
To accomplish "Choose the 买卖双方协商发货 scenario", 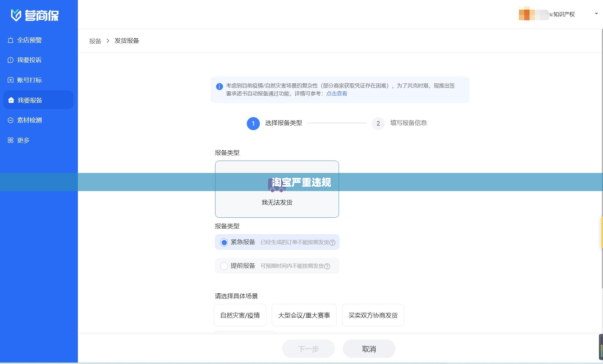I will (373, 315).
